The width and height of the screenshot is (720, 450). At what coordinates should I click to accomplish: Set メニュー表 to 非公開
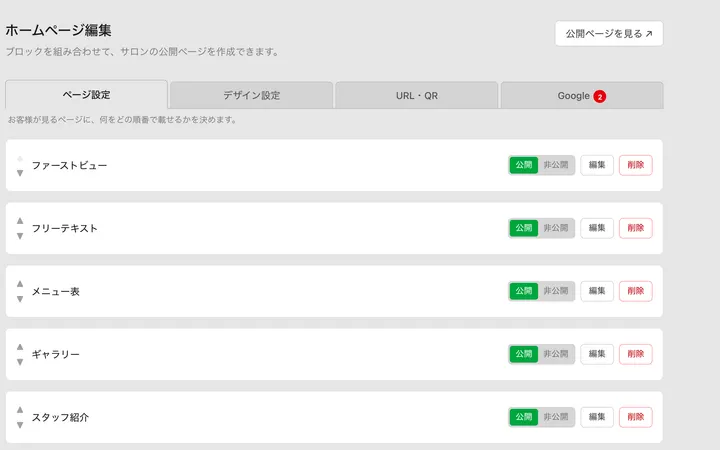pyautogui.click(x=556, y=291)
